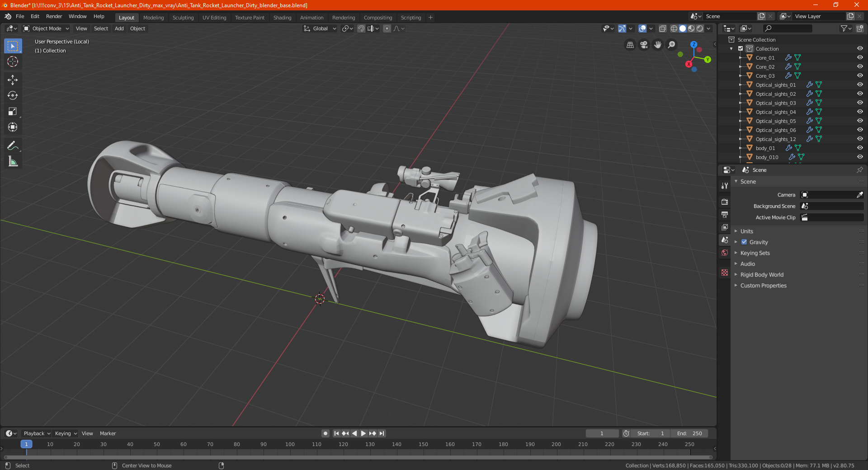Select the Measure ruler tool
The height and width of the screenshot is (470, 868).
click(x=13, y=161)
